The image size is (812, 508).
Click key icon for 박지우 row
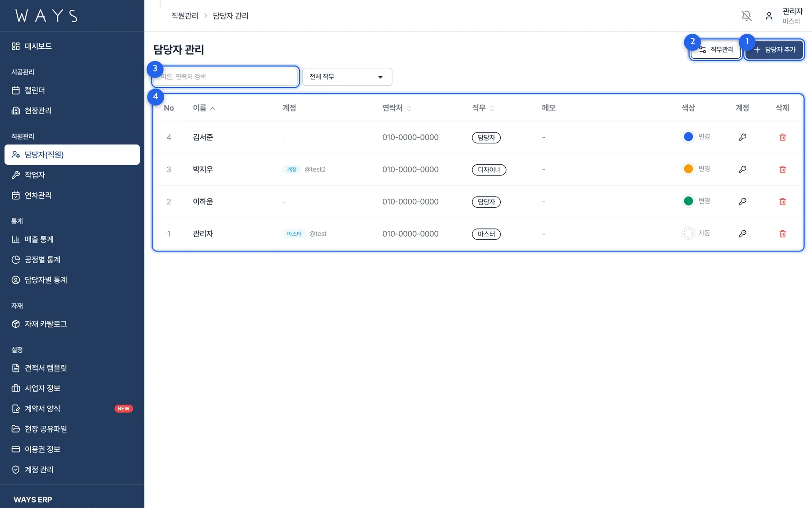coord(743,169)
